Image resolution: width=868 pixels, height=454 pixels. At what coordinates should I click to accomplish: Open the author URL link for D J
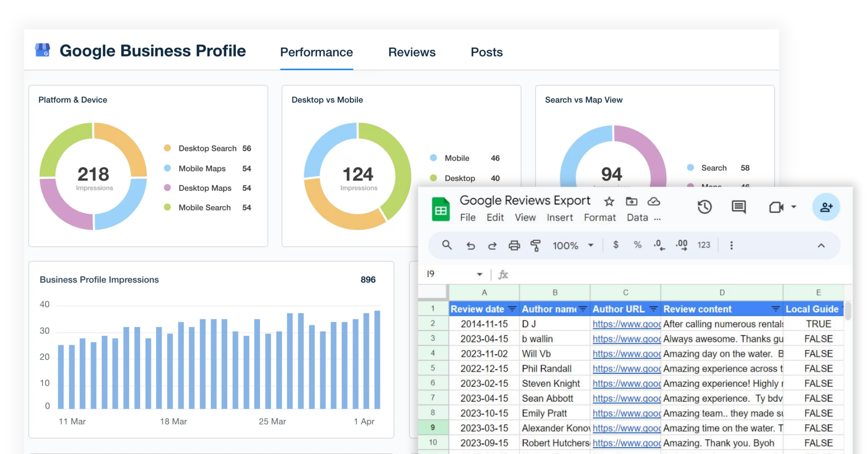point(626,324)
